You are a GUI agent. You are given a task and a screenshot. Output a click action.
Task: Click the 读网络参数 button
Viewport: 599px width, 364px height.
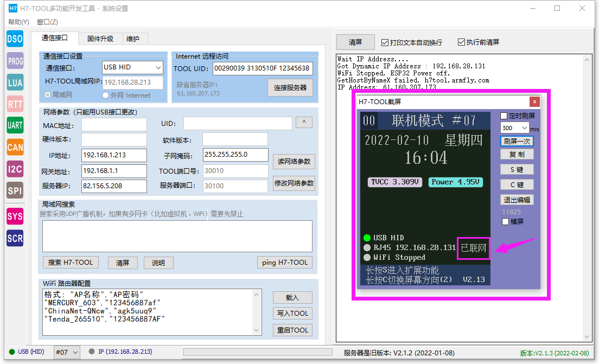click(x=294, y=161)
